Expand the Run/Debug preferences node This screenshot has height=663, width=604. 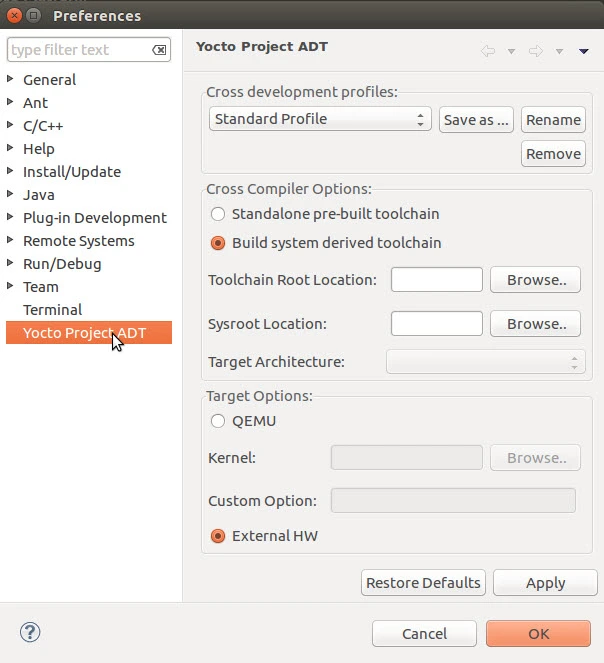click(11, 264)
